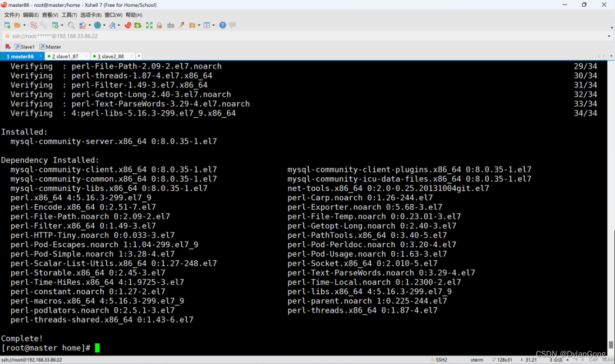Screen dimensions: 615x364
Task: Expand the toolbar overflow arrow at right
Action: [612, 28]
